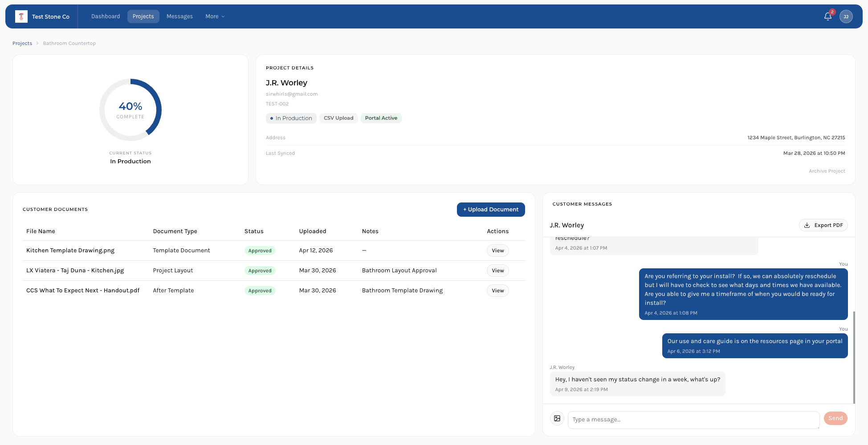Viewport: 868px width, 445px height.
Task: View CCS What To Expect handout
Action: click(x=497, y=291)
